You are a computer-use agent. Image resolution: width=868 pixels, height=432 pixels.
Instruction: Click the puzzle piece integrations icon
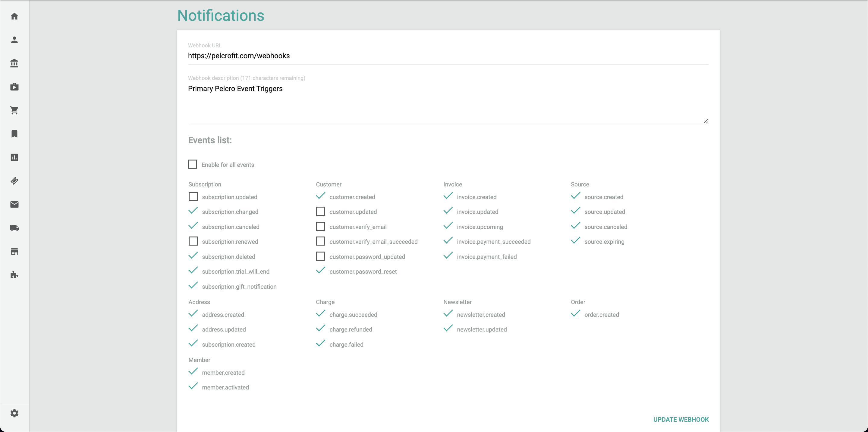click(x=14, y=275)
